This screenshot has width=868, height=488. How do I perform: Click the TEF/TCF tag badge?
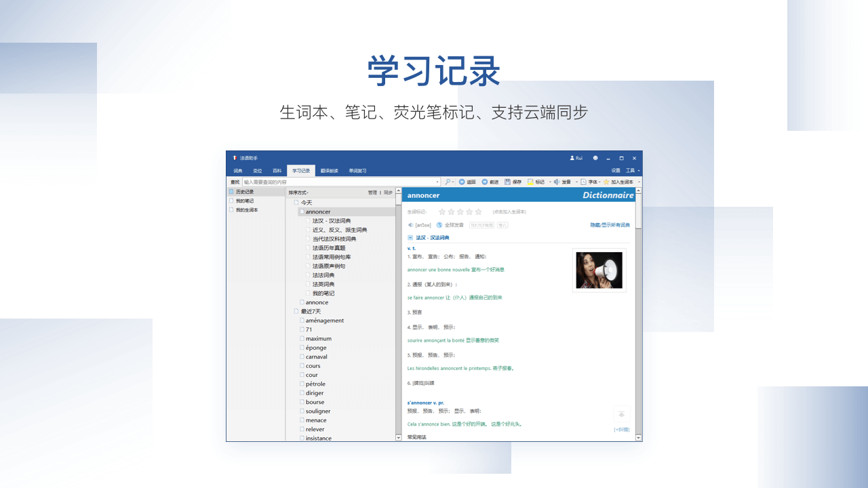[x=481, y=225]
